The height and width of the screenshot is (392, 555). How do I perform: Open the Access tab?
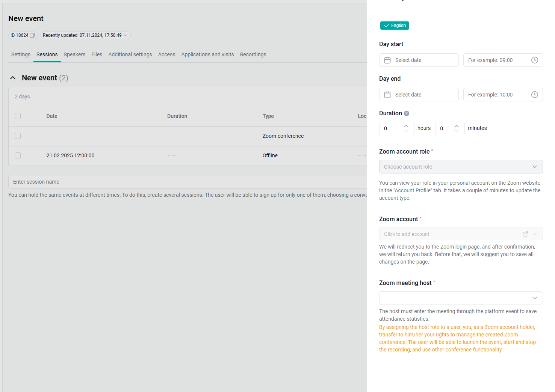pos(166,54)
